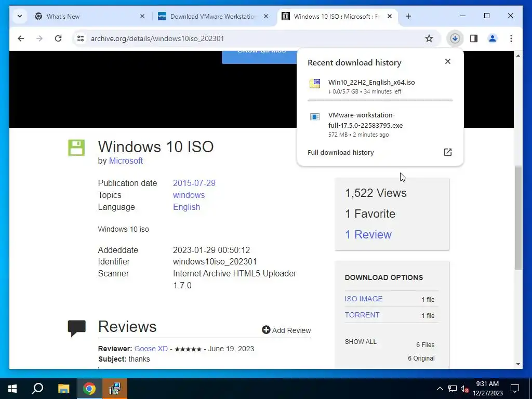Open a new tab with plus button
The image size is (532, 399).
tap(408, 16)
